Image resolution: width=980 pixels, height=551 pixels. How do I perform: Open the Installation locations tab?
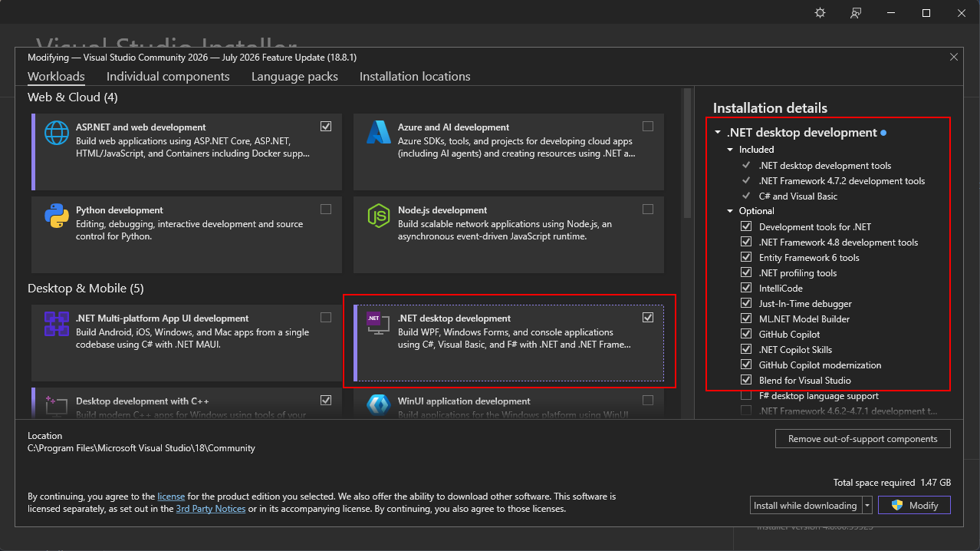[x=415, y=77]
